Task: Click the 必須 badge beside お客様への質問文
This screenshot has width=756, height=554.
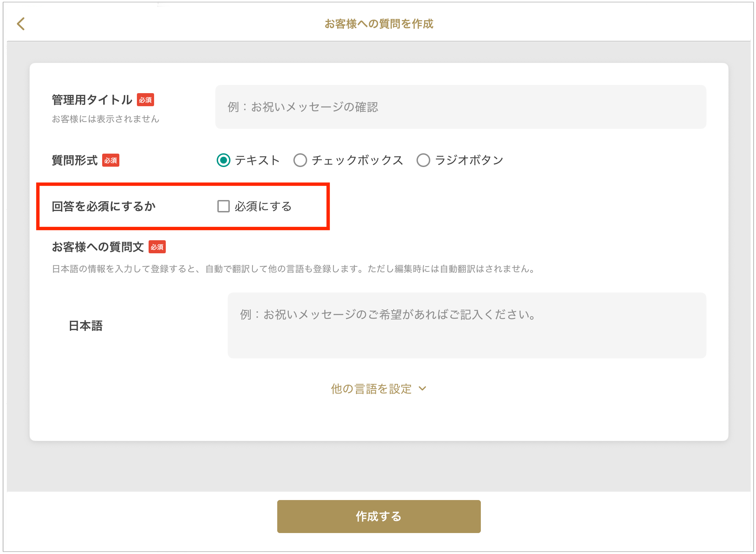Action: pos(157,247)
